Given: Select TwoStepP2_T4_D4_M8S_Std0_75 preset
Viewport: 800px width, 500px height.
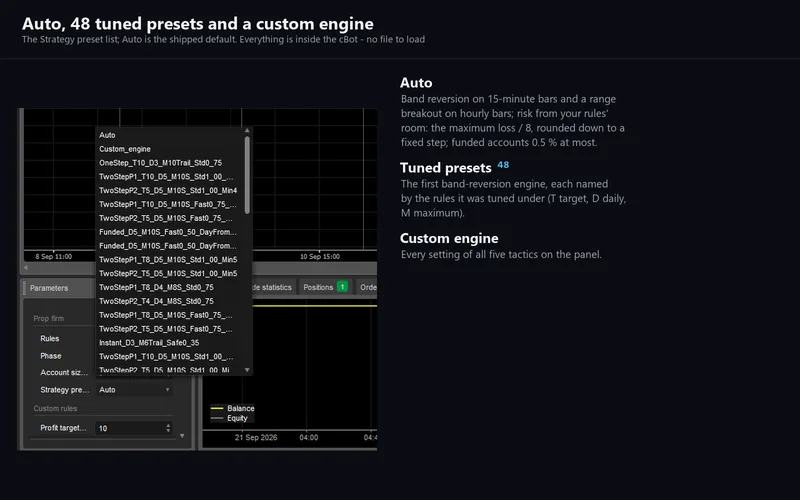Looking at the screenshot, I should (x=170, y=301).
